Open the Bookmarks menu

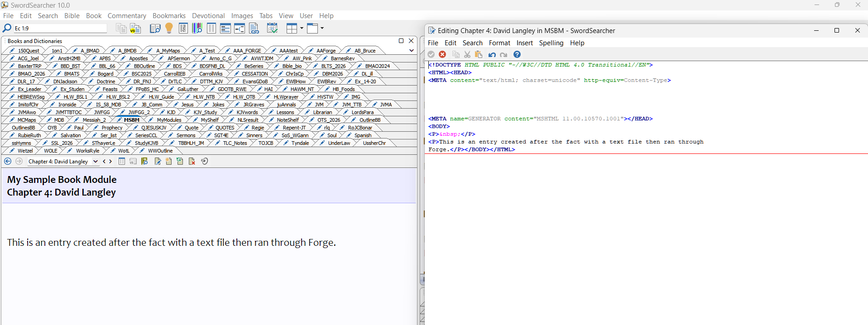click(169, 16)
